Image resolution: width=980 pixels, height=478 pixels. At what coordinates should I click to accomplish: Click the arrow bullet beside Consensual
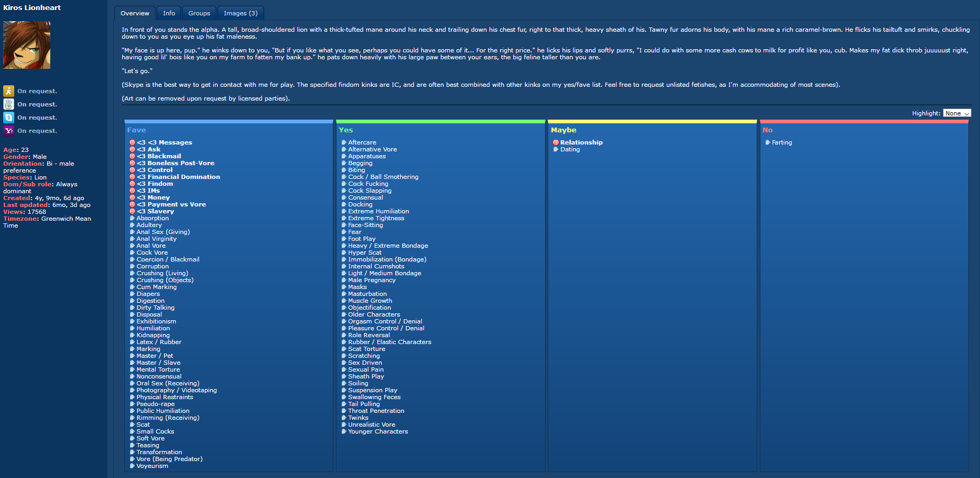click(344, 197)
